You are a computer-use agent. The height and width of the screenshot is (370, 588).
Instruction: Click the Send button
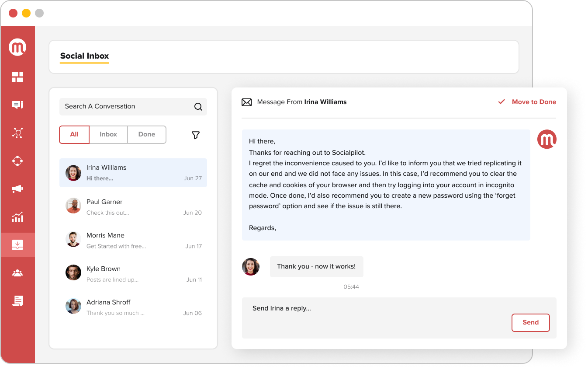(x=531, y=323)
